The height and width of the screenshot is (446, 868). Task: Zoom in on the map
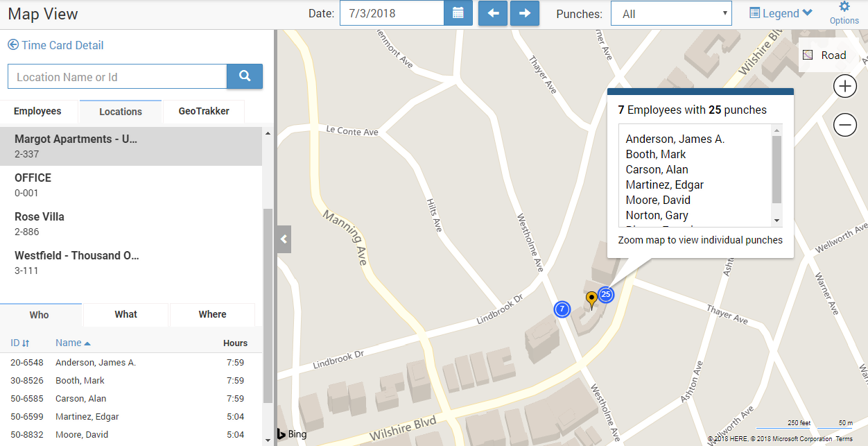844,87
